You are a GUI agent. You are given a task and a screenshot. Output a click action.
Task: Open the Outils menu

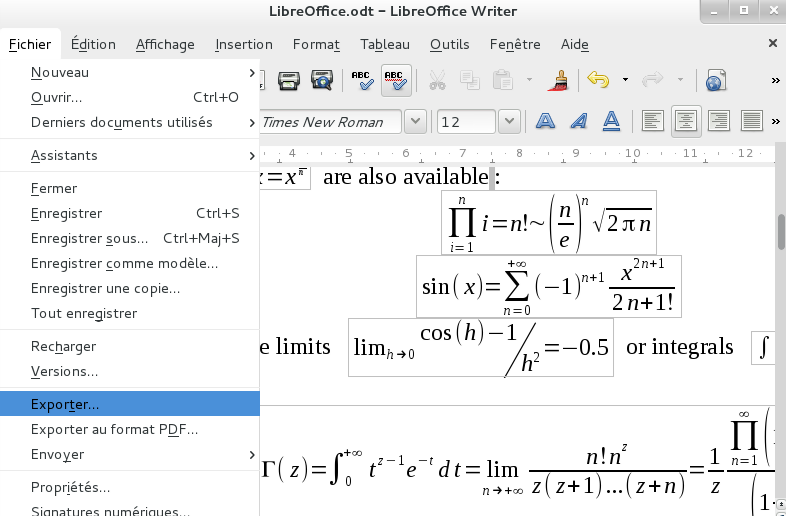pyautogui.click(x=450, y=45)
